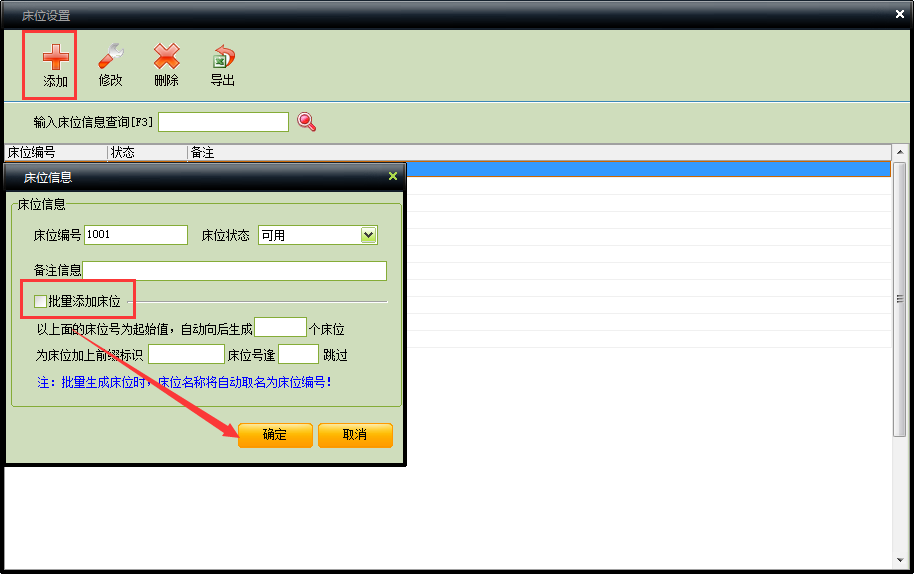
Task: Click the red plus 添加 icon
Action: (55, 57)
